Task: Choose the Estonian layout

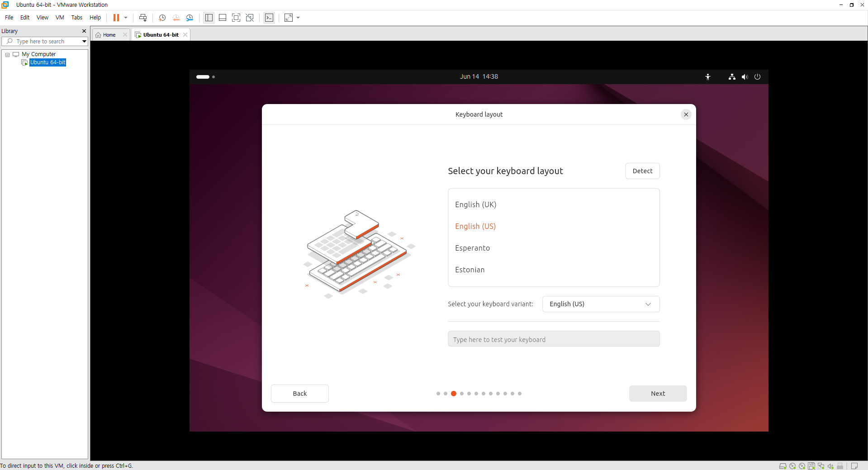Action: [x=554, y=270]
